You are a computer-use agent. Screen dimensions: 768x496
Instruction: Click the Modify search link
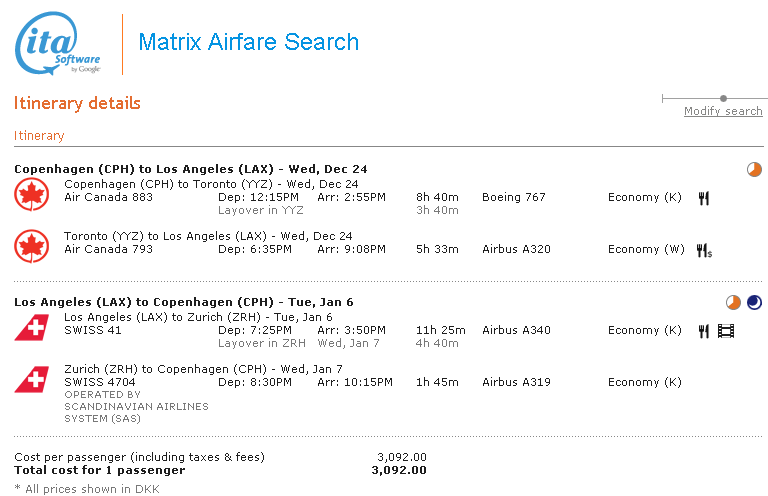tap(723, 111)
